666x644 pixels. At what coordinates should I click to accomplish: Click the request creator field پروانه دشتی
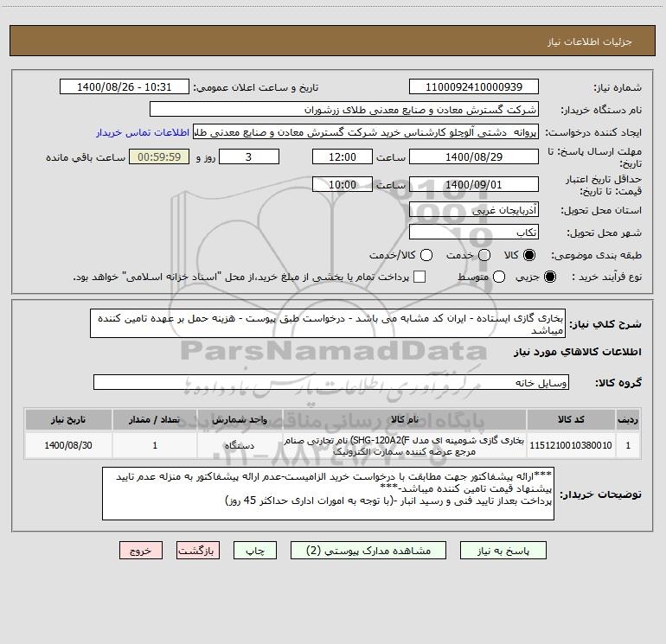pyautogui.click(x=366, y=131)
